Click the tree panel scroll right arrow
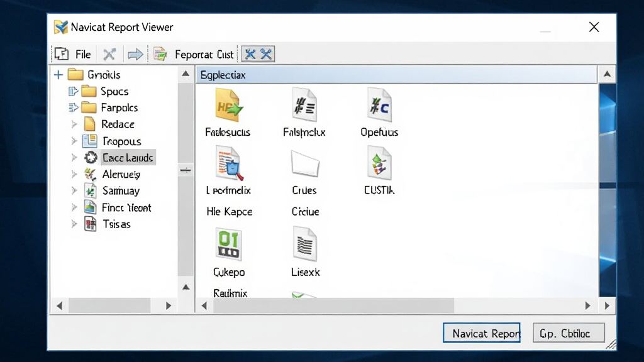This screenshot has height=362, width=644. click(169, 306)
